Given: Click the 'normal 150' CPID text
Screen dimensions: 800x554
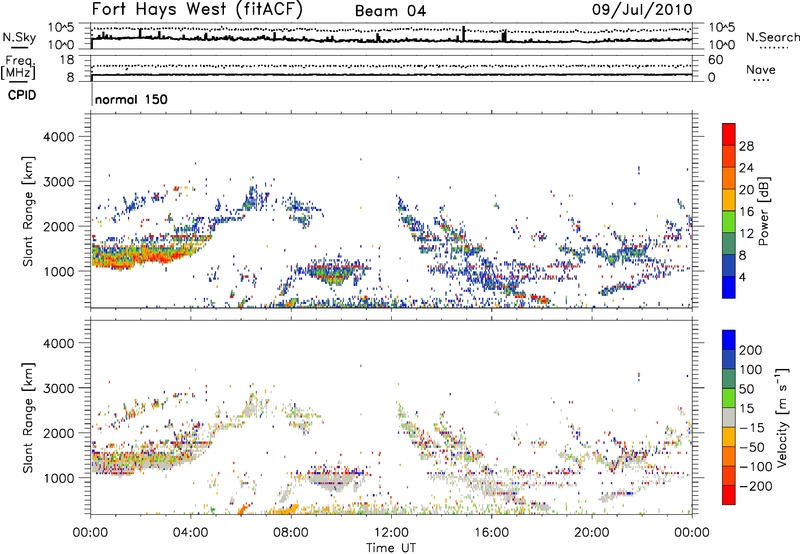Looking at the screenshot, I should (x=131, y=99).
